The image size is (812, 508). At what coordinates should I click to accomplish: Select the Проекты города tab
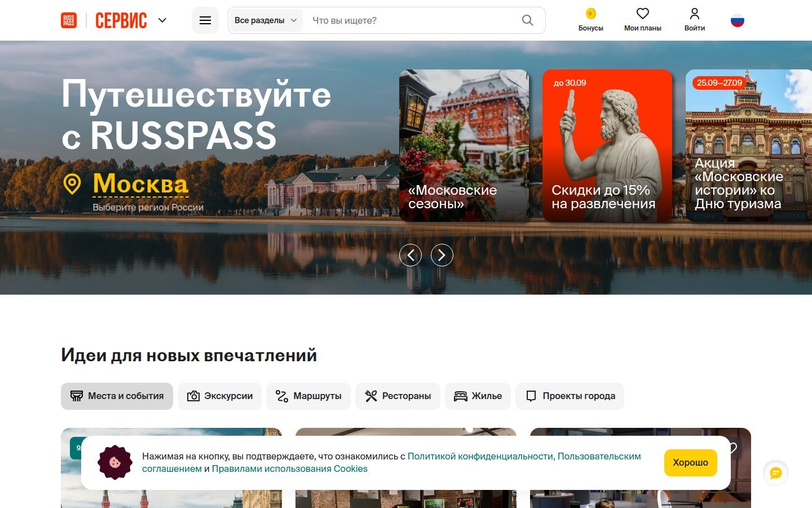pos(570,396)
